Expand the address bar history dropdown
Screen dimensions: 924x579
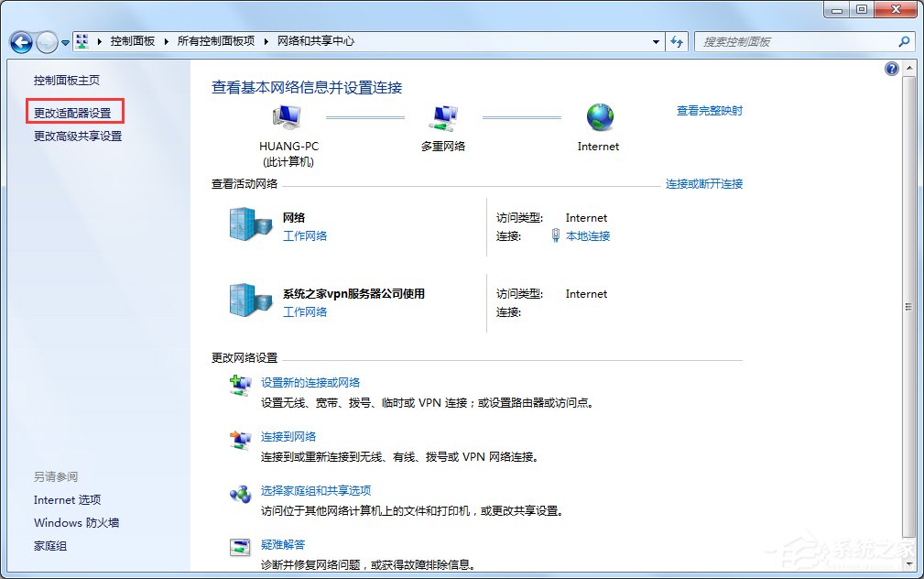click(x=654, y=41)
